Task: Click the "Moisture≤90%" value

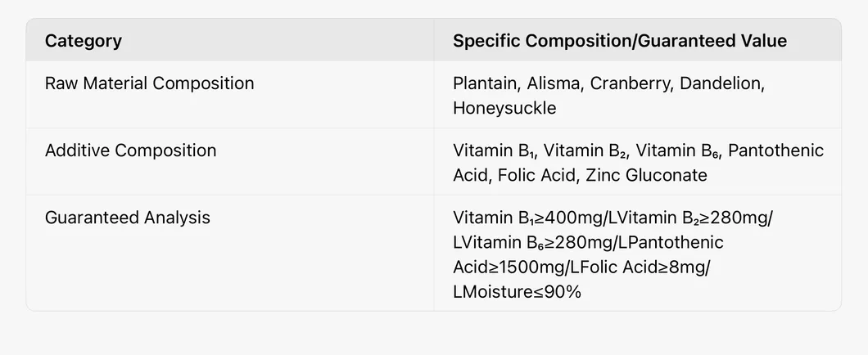Action: 523,291
